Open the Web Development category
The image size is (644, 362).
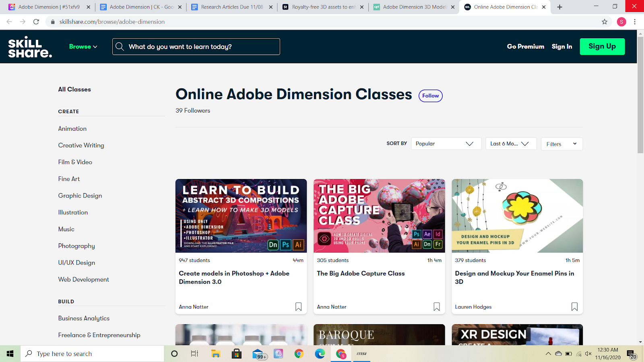84,280
